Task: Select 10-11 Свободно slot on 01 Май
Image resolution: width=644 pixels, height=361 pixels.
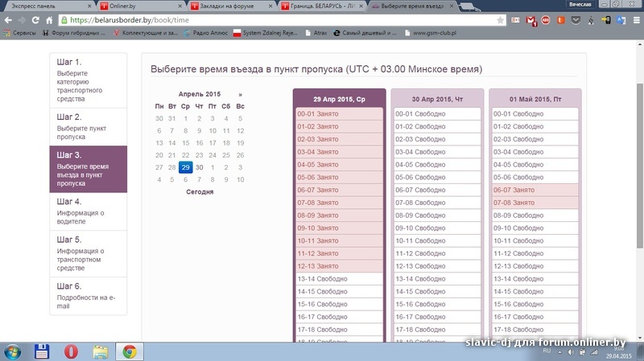Action: click(x=535, y=241)
